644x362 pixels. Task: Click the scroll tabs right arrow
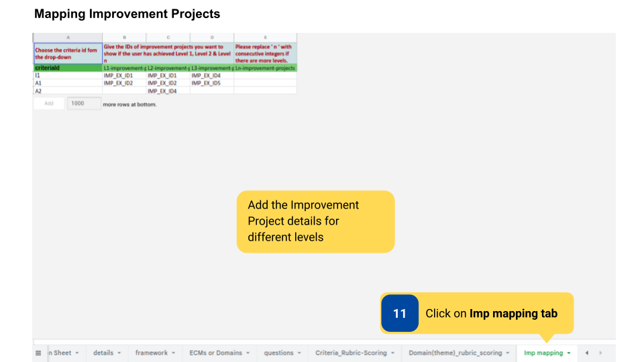point(600,353)
